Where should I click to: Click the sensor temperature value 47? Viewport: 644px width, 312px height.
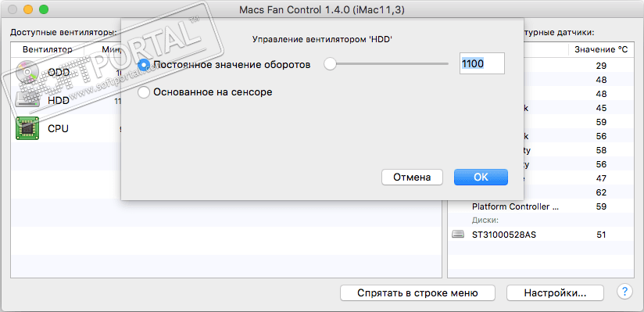click(601, 178)
